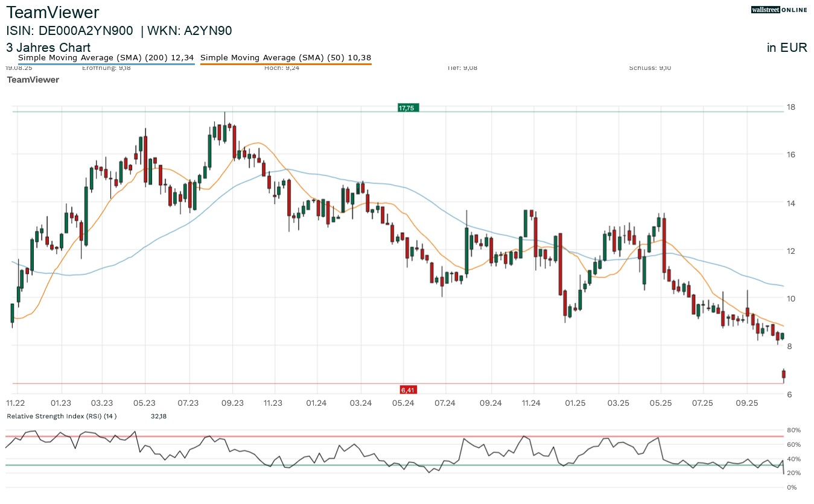Screen dimensions: 814x504
Task: Click the 'in EUR' currency label
Action: [x=787, y=48]
